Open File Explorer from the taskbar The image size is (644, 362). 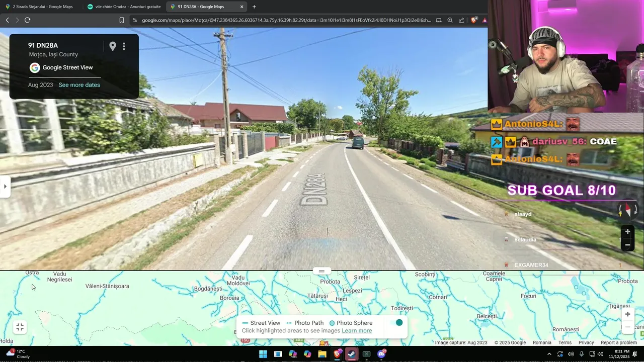coord(322,354)
